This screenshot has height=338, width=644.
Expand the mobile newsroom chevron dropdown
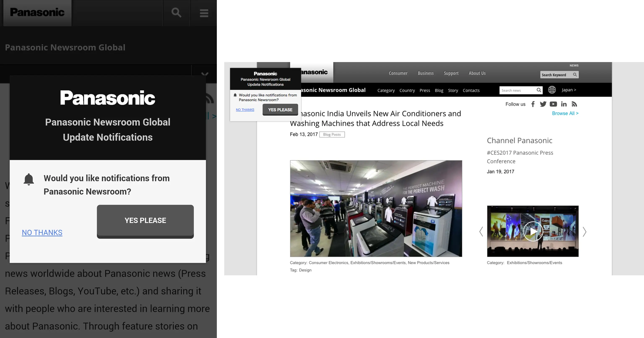[205, 74]
